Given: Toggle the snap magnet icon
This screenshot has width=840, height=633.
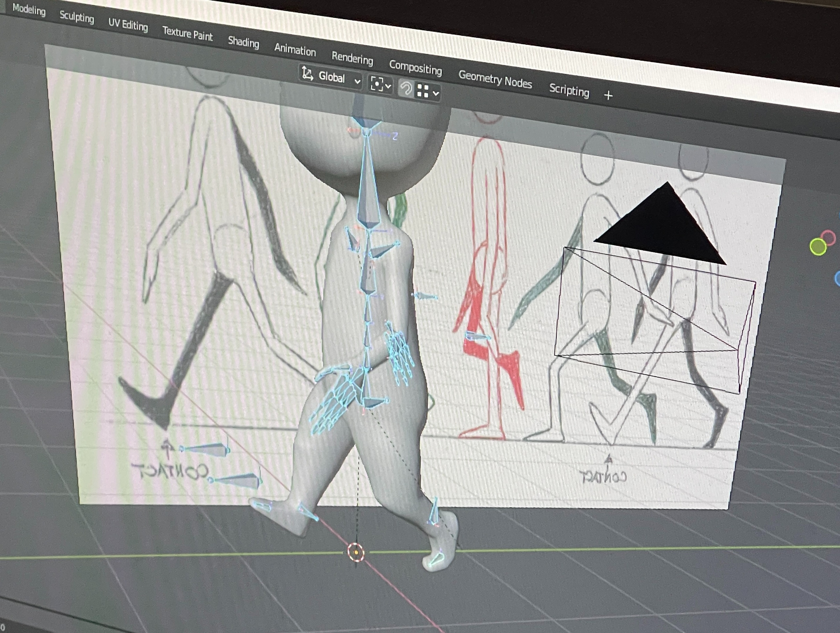Looking at the screenshot, I should coord(406,89).
